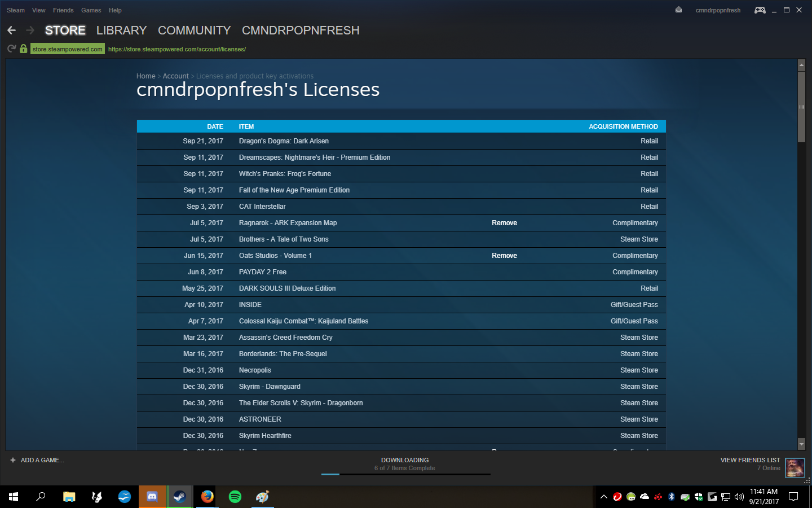Open Spotify from the taskbar
Screen dimensions: 812x508
(235, 497)
